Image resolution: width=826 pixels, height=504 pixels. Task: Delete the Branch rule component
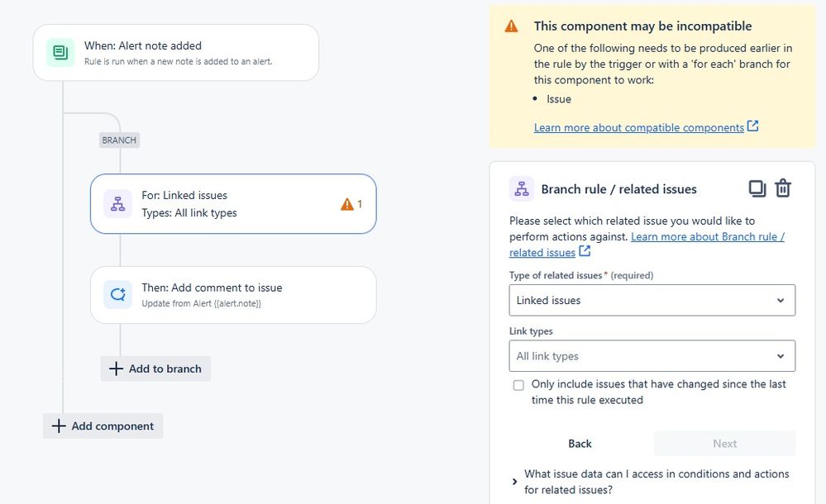tap(783, 188)
